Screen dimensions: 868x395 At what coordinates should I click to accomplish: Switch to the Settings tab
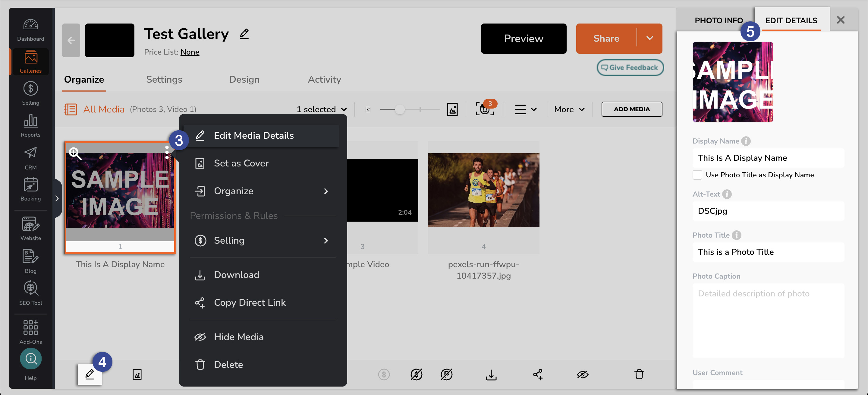click(x=164, y=79)
